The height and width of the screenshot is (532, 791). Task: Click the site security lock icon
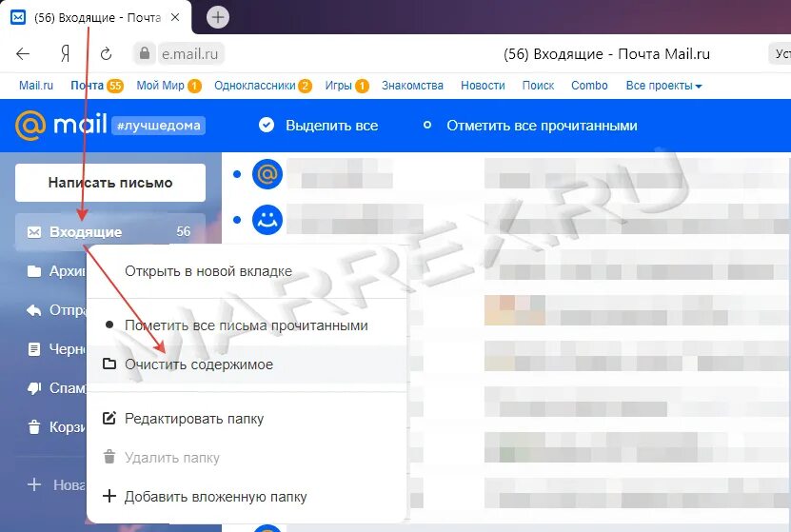145,53
